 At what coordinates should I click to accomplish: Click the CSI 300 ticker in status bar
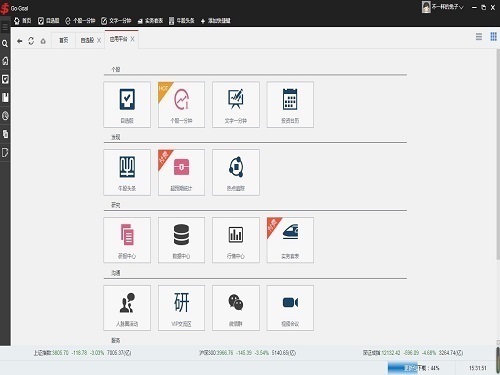click(x=247, y=353)
